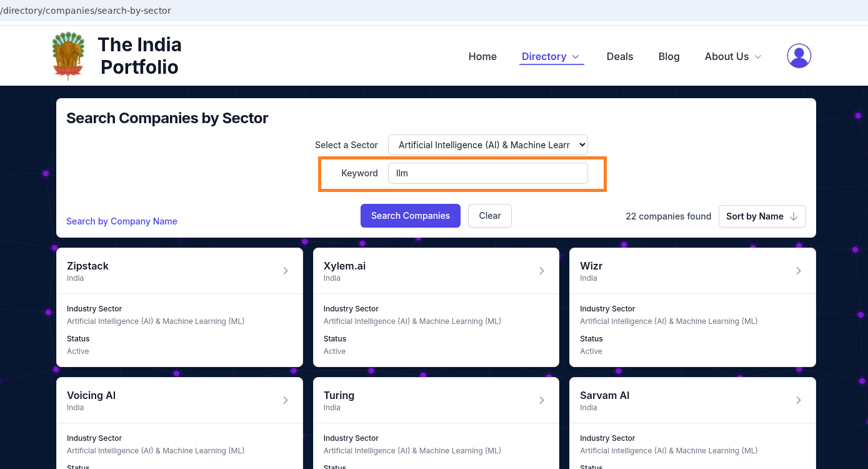This screenshot has width=868, height=469.
Task: Open the Deals page
Action: (x=619, y=56)
